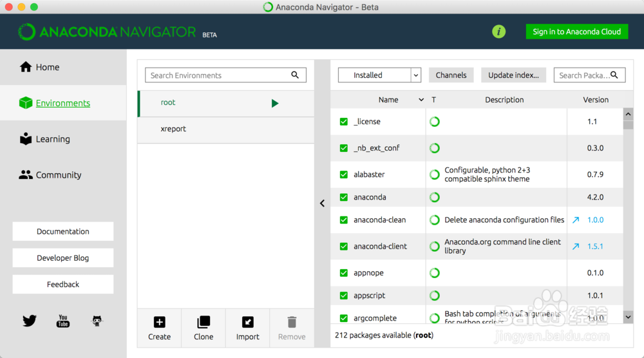
Task: Click Sign in to Anaconda Cloud
Action: click(x=576, y=32)
